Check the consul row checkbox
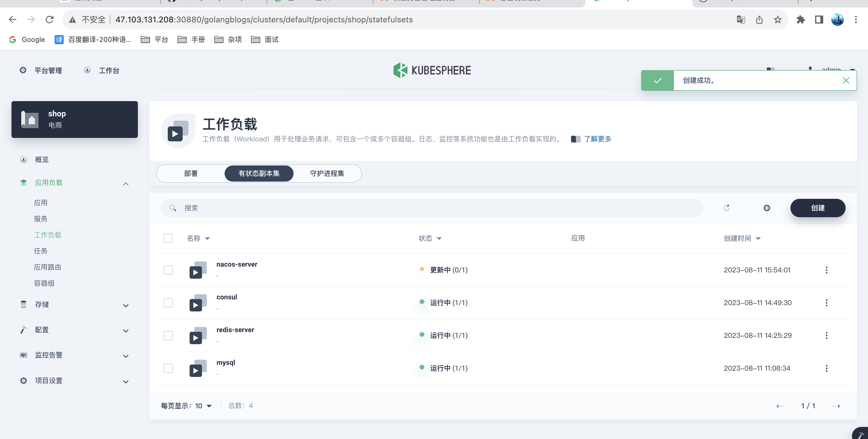868x439 pixels. (x=168, y=303)
